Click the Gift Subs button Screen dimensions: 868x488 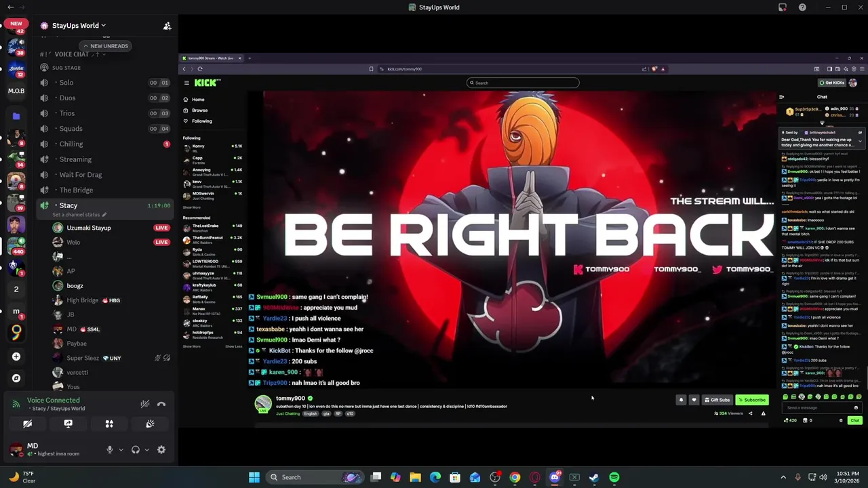(717, 400)
